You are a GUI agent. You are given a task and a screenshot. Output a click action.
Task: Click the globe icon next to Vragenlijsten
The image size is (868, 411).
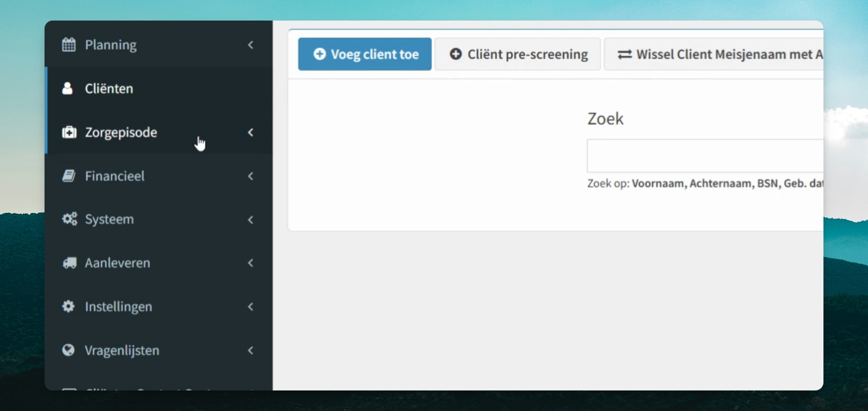click(x=69, y=350)
